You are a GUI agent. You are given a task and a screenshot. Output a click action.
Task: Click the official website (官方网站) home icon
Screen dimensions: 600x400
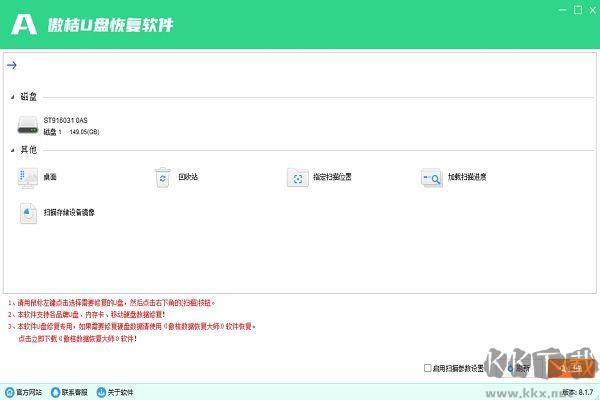(x=10, y=392)
